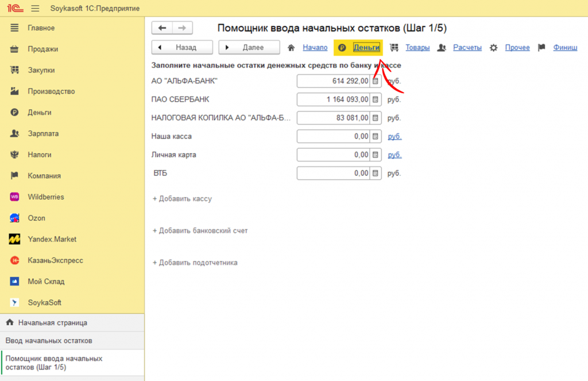Expand Добавить кассу option
This screenshot has height=381, width=588.
(182, 199)
